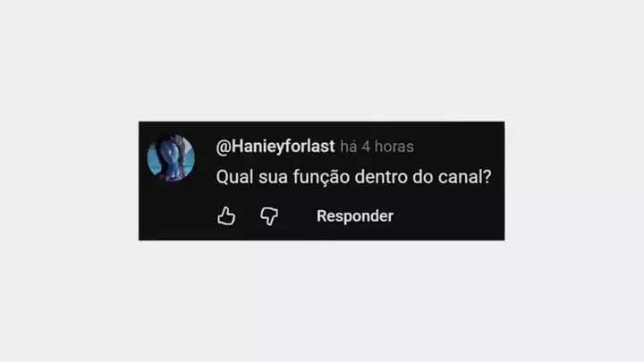View the profile picture of @Hanieyforlast

pos(171,157)
